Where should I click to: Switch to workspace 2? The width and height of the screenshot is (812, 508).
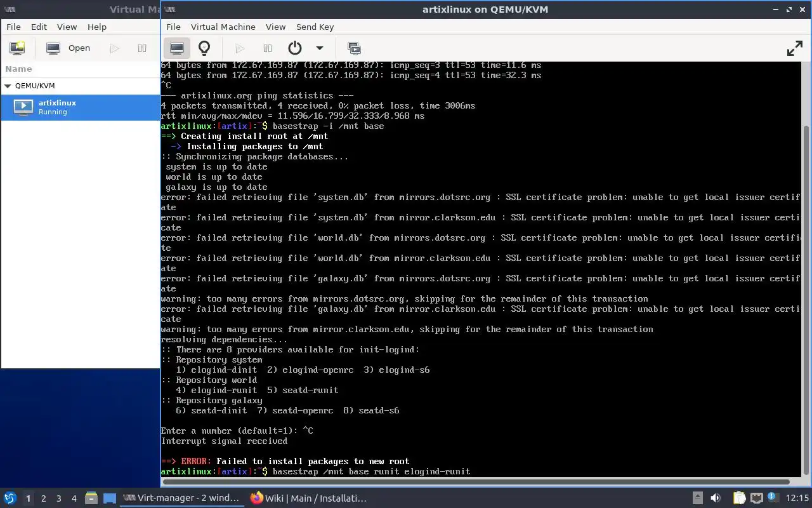coord(43,498)
